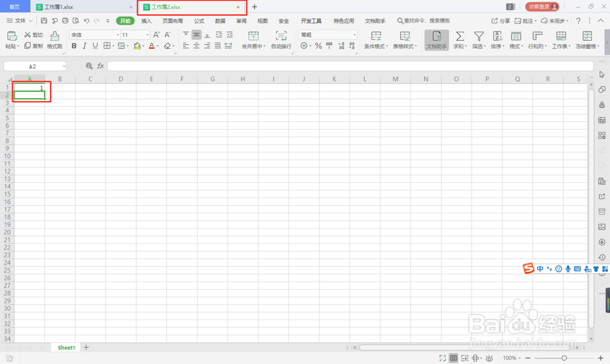The image size is (610, 364).
Task: Click the Copy (复制) tool
Action: (x=34, y=46)
